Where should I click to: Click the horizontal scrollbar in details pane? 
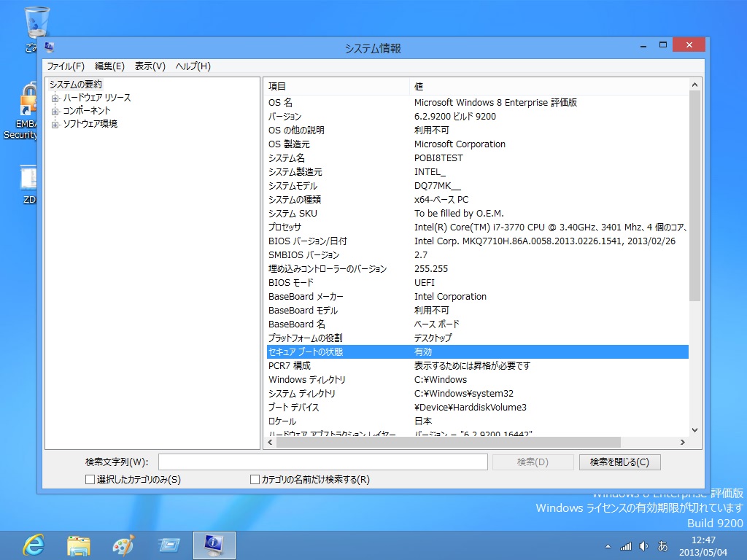(474, 442)
